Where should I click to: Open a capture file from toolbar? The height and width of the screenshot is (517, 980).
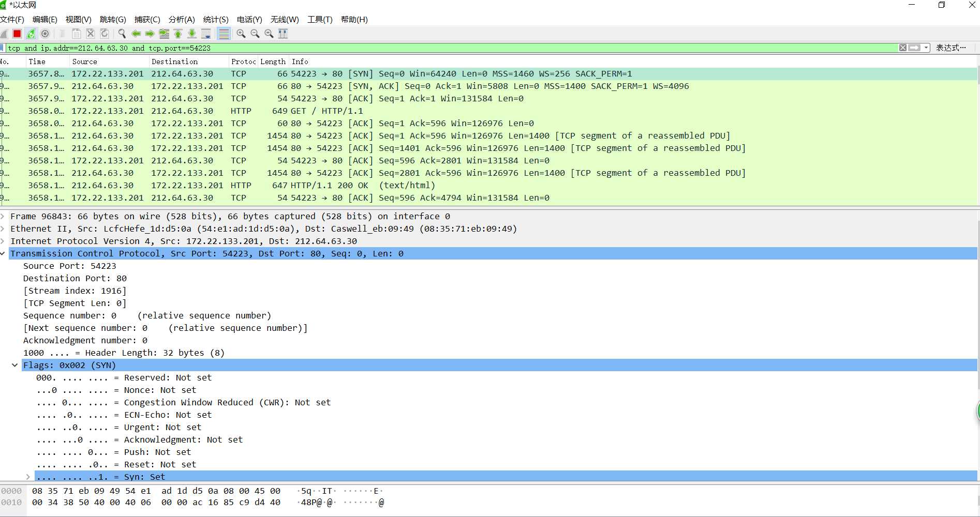tap(63, 34)
